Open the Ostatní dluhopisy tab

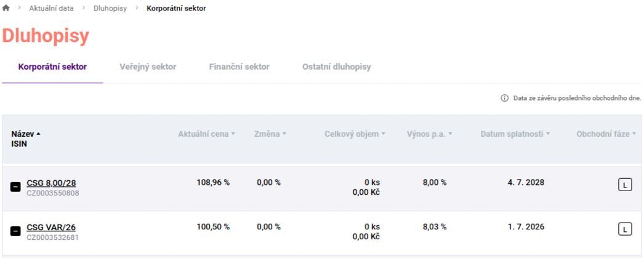(x=336, y=67)
